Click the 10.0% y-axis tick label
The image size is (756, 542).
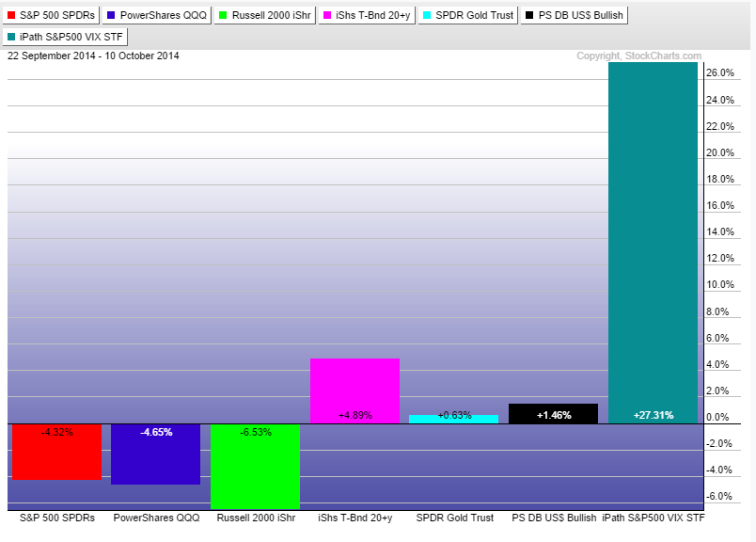click(x=720, y=285)
